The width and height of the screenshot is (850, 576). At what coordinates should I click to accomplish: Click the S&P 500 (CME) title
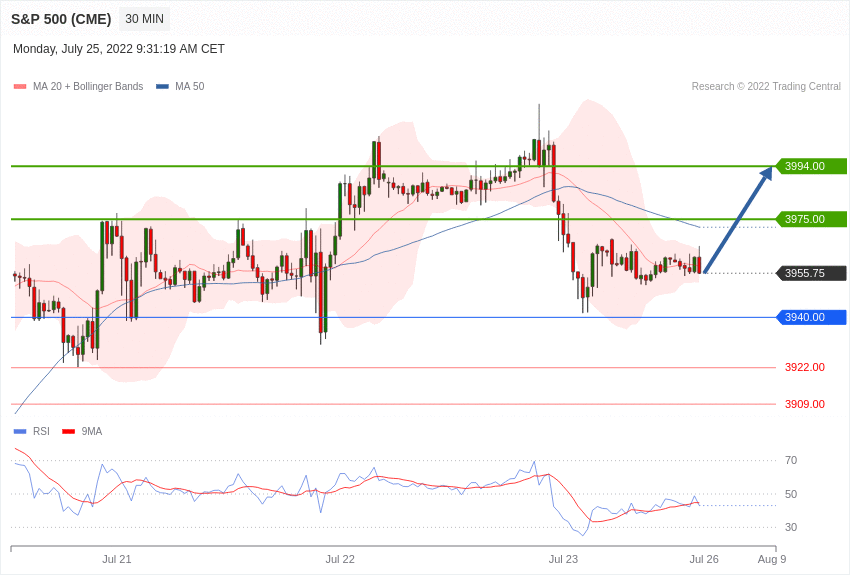[61, 20]
